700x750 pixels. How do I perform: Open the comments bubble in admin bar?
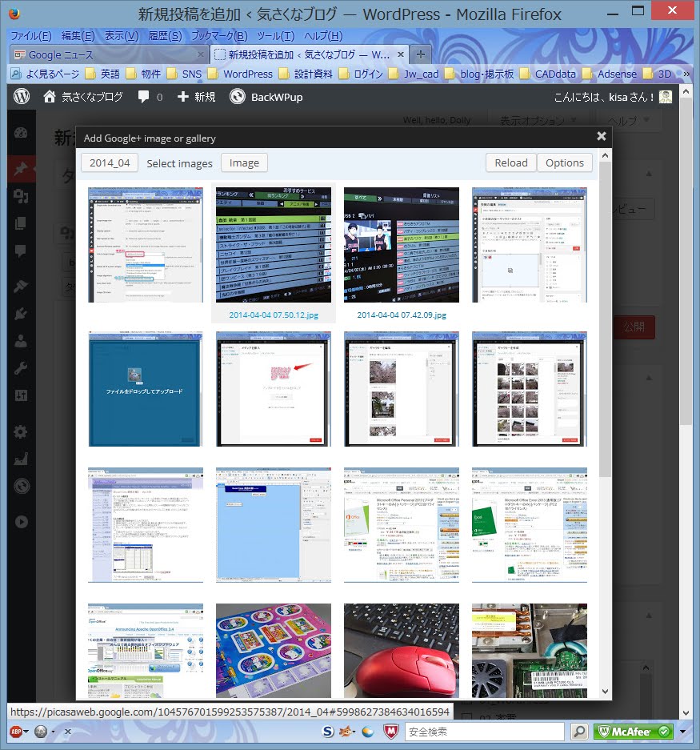143,97
